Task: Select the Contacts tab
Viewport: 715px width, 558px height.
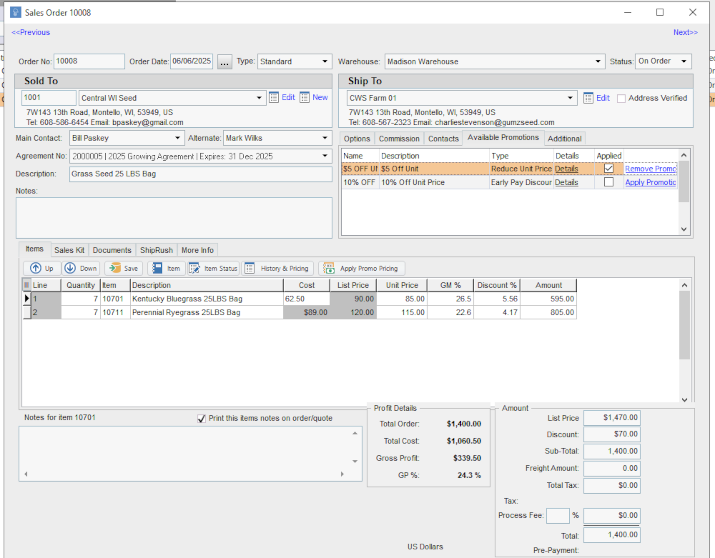Action: (443, 139)
